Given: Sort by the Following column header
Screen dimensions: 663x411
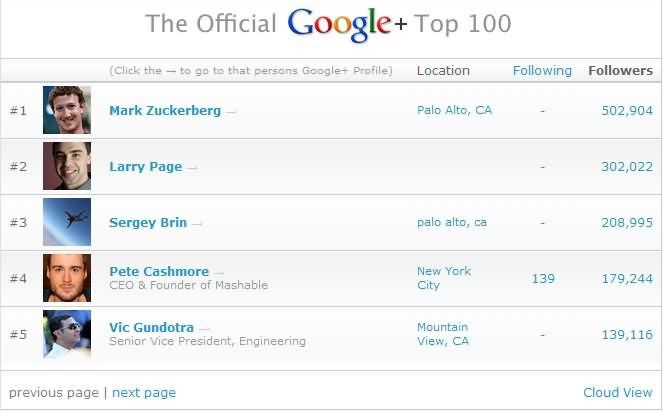Looking at the screenshot, I should coord(542,71).
